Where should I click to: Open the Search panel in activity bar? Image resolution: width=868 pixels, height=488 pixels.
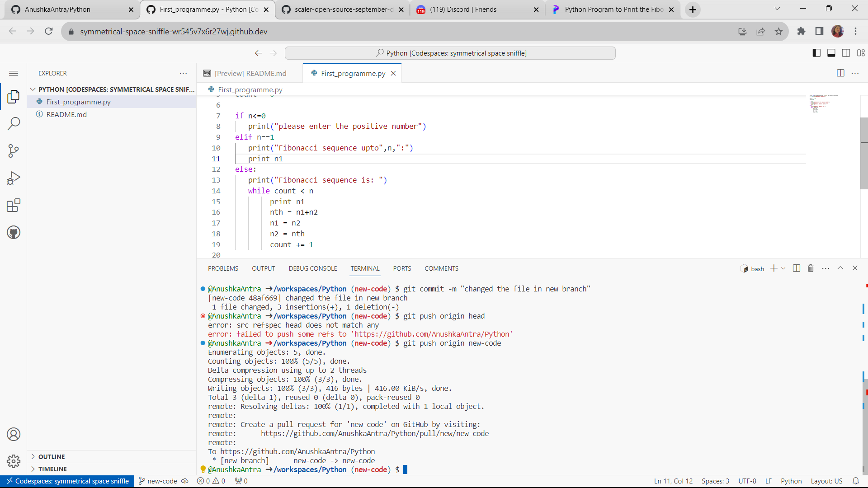[x=13, y=123]
